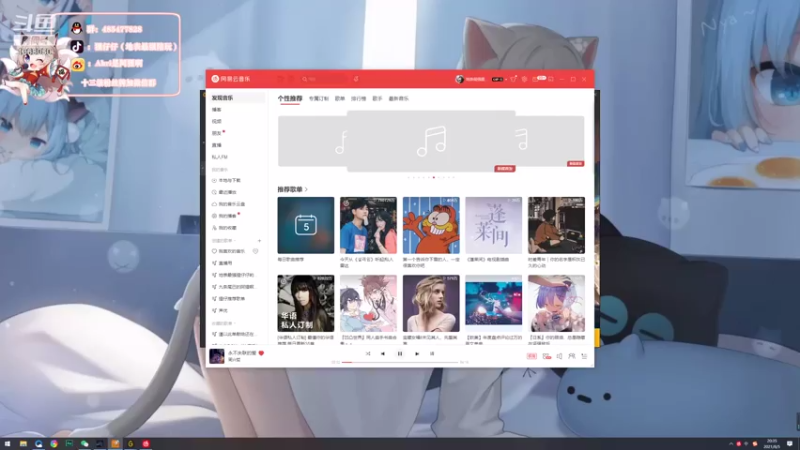Switch to 排行榜 tab
The height and width of the screenshot is (450, 800).
tap(358, 98)
